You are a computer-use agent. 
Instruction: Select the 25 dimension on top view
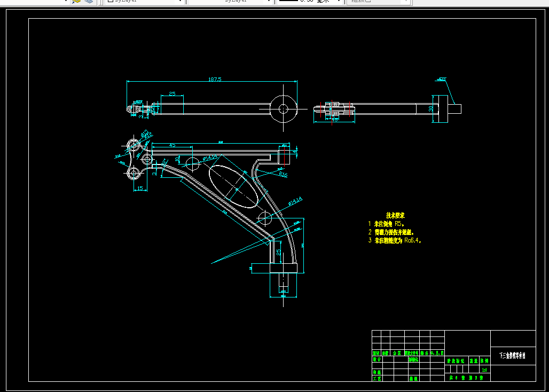tap(172, 93)
